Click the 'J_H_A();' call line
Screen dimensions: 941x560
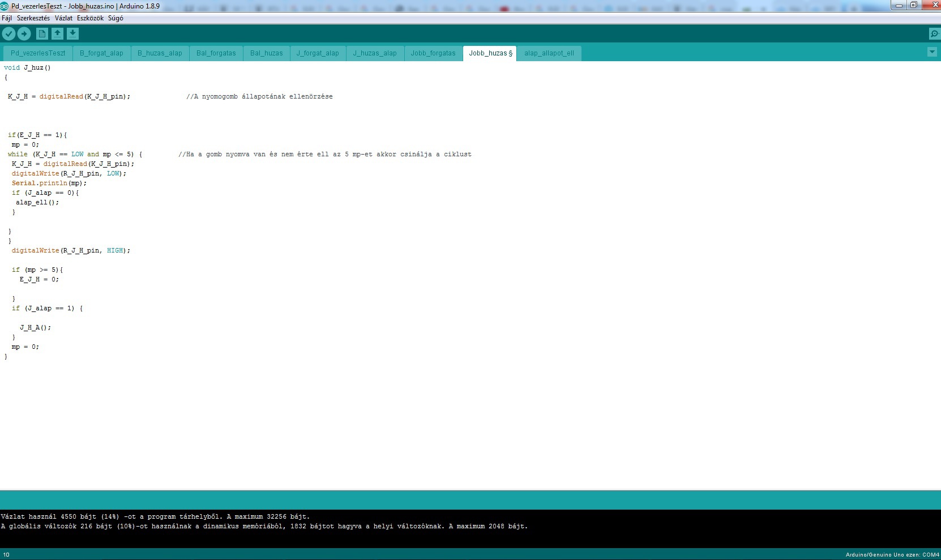pos(35,327)
